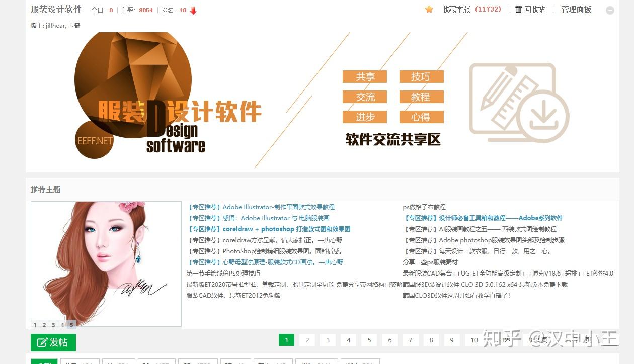634x364 pixels.
Task: Go to page 3
Action: (328, 340)
